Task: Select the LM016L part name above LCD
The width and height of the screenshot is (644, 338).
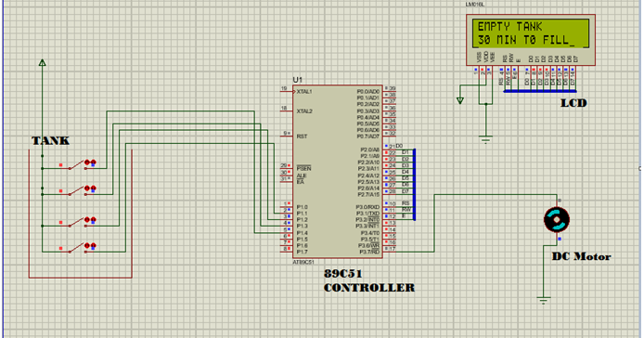Action: click(475, 4)
